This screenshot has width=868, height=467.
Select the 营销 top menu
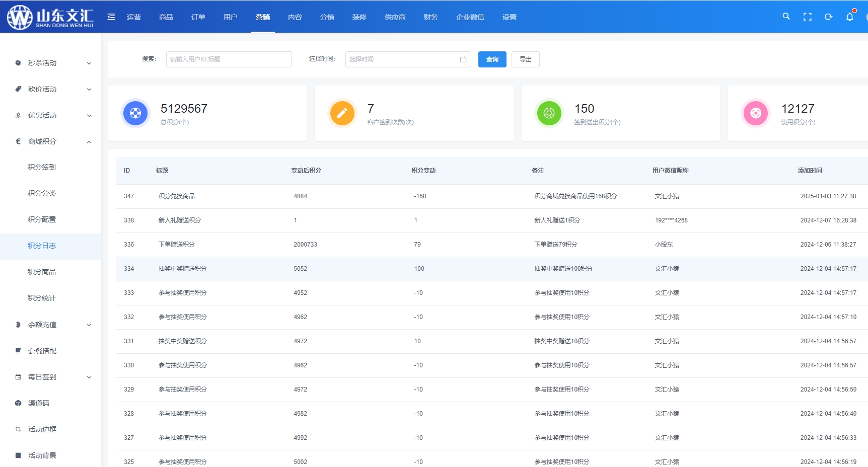pos(263,17)
